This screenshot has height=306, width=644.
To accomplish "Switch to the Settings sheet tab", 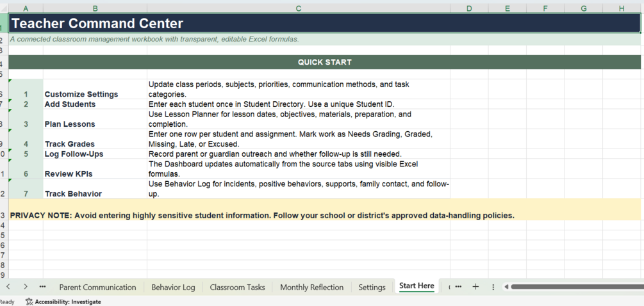I will [372, 287].
